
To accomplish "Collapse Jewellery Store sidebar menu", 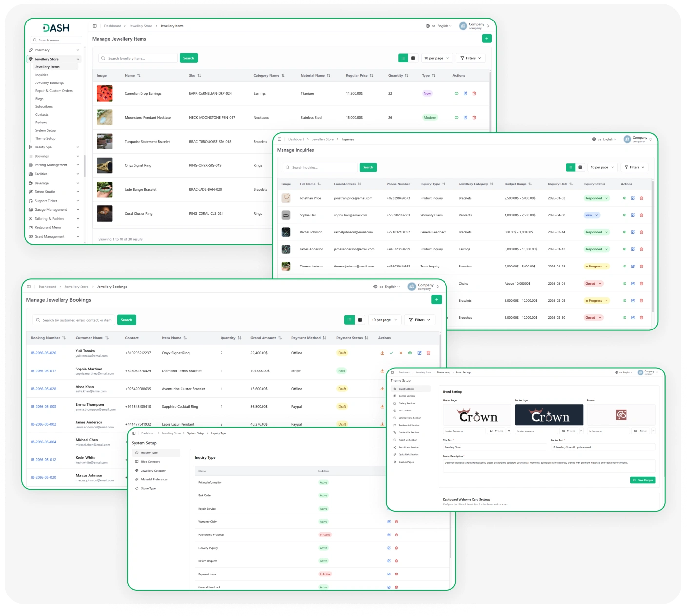I will click(x=54, y=59).
